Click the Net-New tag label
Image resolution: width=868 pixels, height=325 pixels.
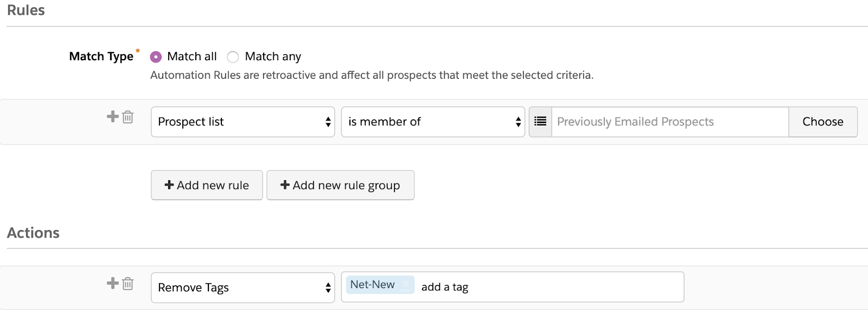pos(373,284)
